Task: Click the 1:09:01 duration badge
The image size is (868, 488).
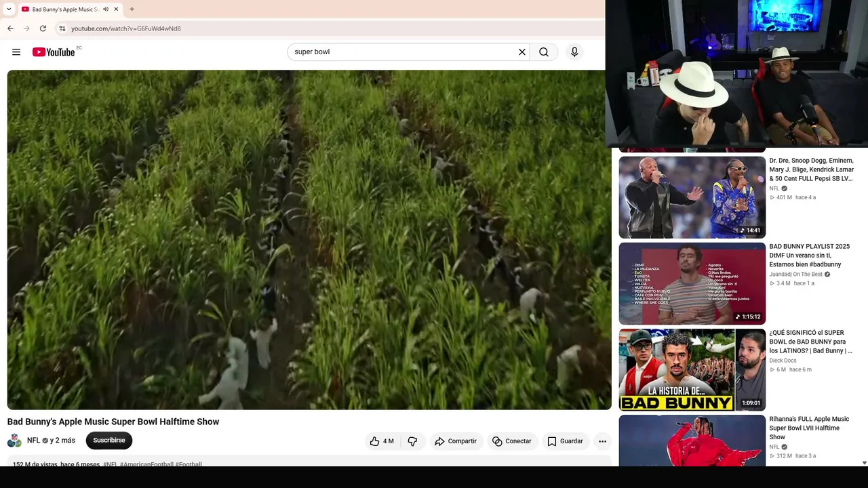Action: pyautogui.click(x=751, y=403)
